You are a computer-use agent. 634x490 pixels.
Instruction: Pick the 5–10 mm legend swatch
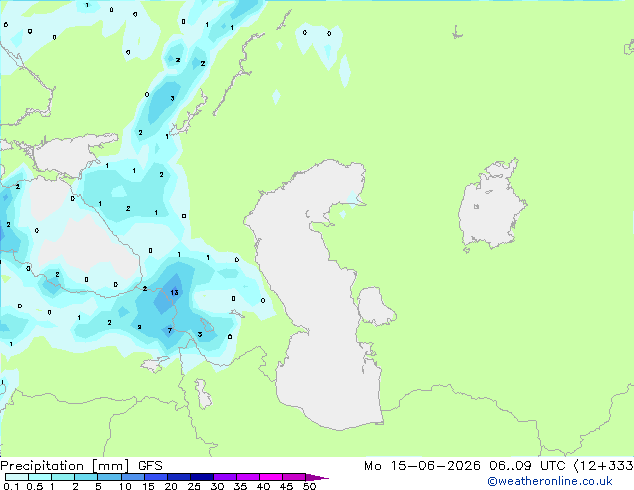(109, 477)
